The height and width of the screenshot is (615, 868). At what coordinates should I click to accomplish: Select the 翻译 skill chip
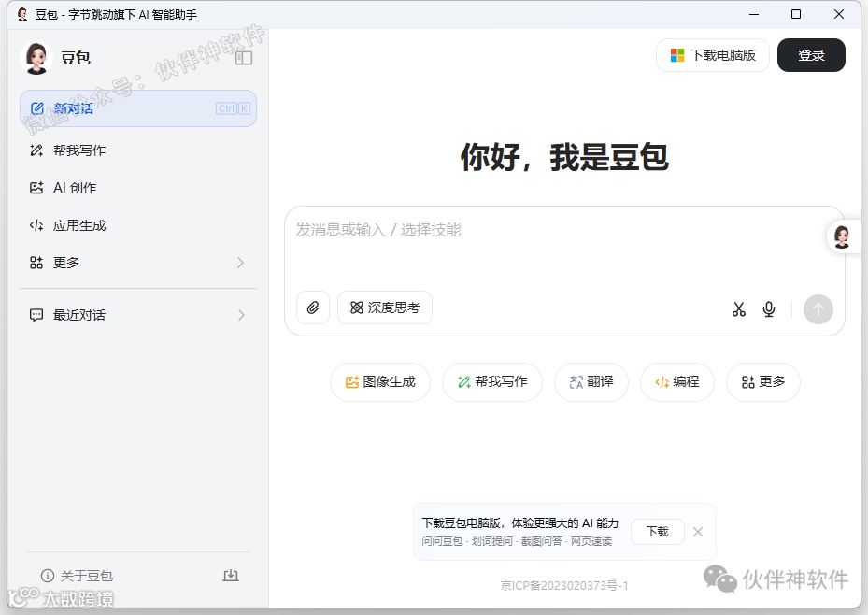(591, 382)
